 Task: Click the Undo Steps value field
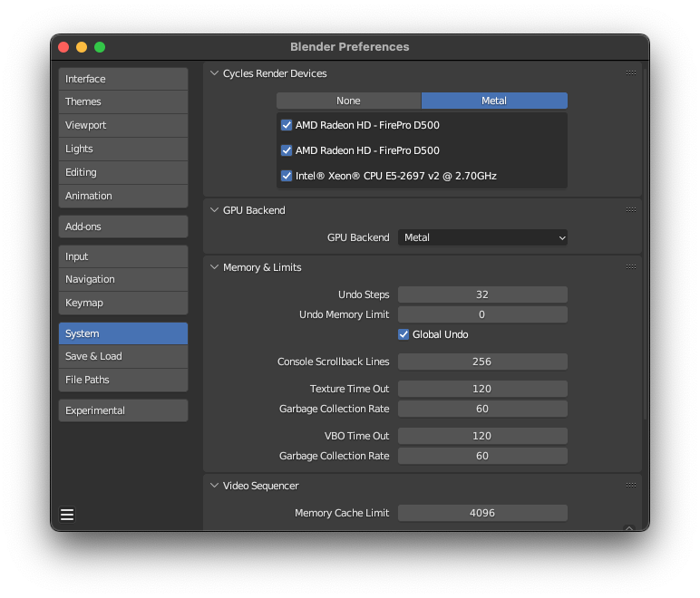(x=482, y=294)
